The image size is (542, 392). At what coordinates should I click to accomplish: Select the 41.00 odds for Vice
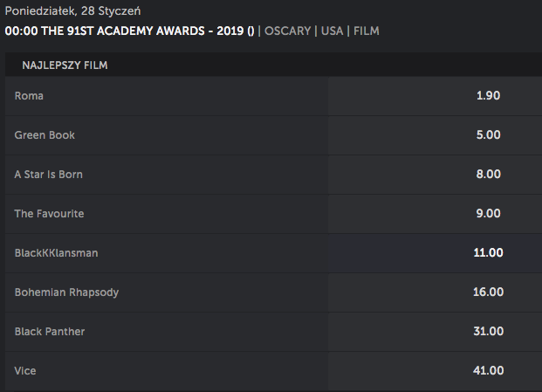(436, 371)
